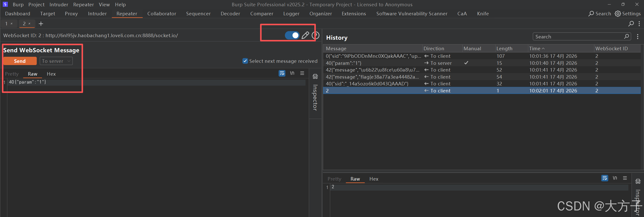Viewport: 644px width, 217px height.
Task: Switch to the Comparer tab
Action: point(262,14)
